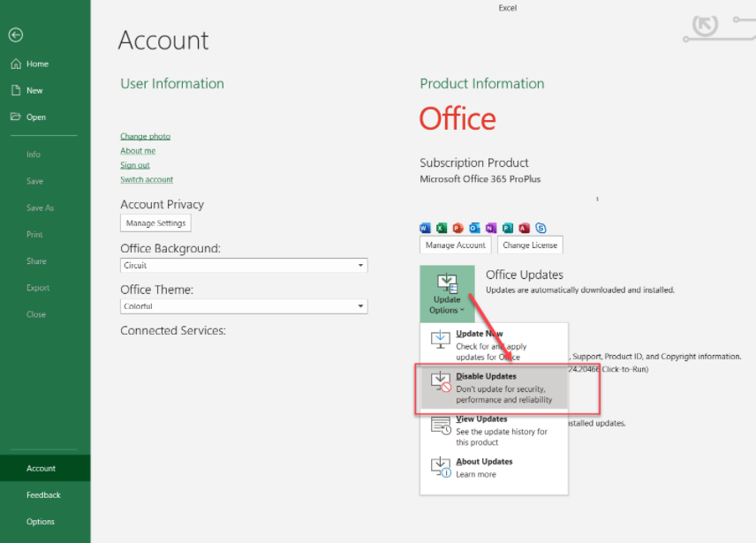Click the New document icon
Image resolution: width=756 pixels, height=543 pixels.
[x=16, y=90]
